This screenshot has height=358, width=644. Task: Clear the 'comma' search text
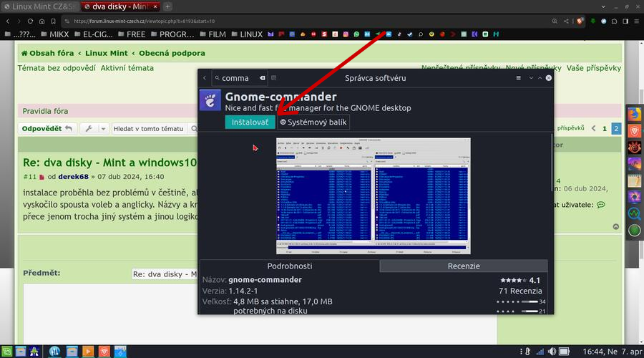coord(263,78)
